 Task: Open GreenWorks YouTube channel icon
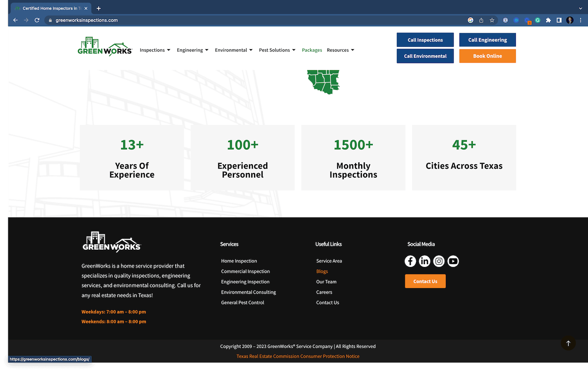pos(453,261)
